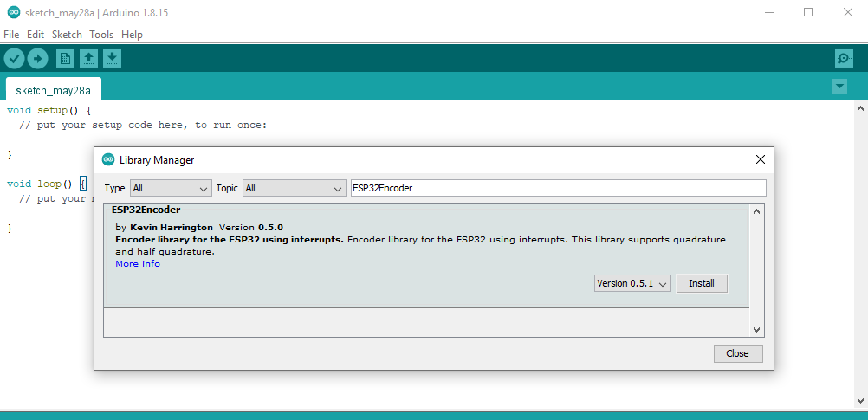This screenshot has width=868, height=420.
Task: Expand the Topic filter dropdown
Action: click(295, 188)
